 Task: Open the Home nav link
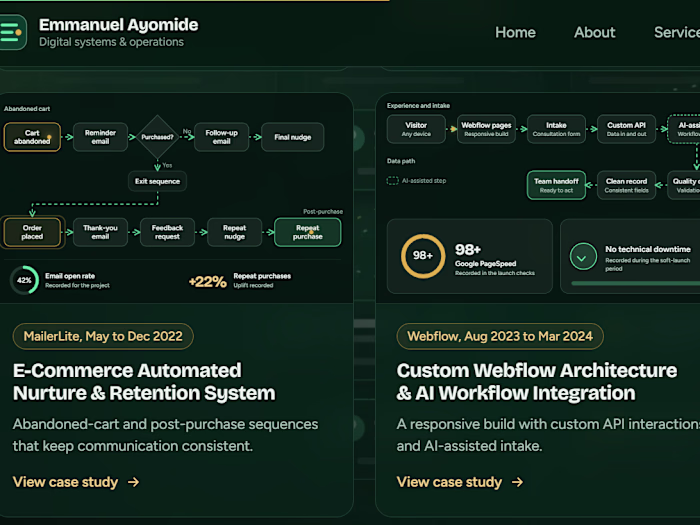click(515, 32)
